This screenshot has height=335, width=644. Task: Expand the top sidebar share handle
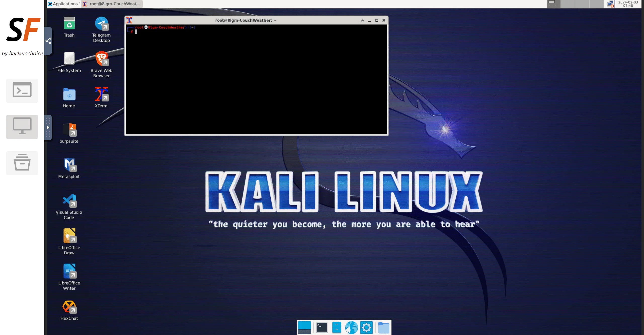48,41
